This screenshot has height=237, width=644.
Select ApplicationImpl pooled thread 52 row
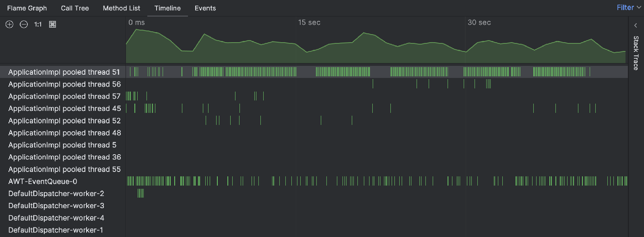coord(314,121)
